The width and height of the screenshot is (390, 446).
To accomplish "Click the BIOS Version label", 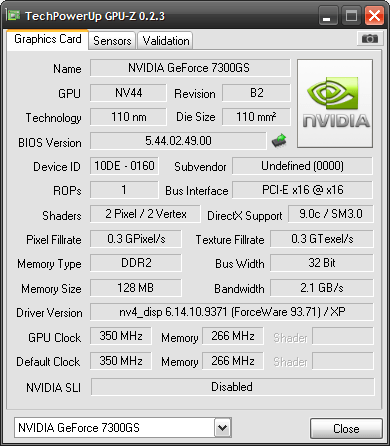I will (x=50, y=143).
